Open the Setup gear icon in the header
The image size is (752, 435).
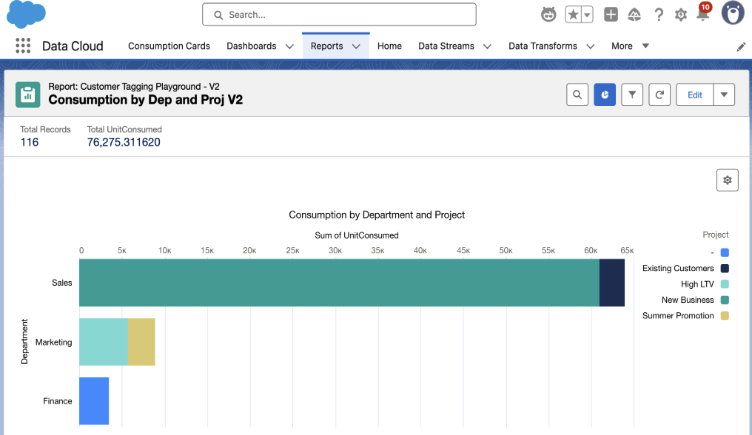point(681,15)
